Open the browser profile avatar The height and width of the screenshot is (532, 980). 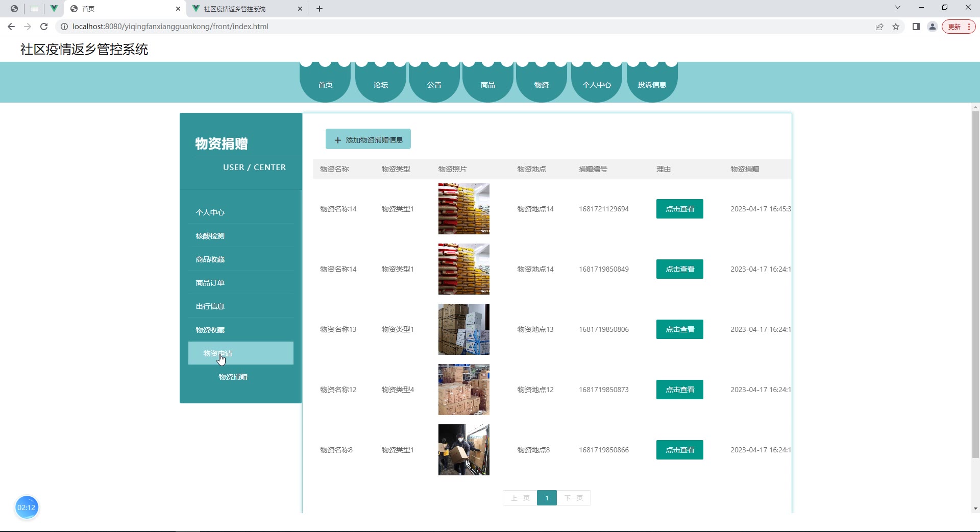click(x=933, y=27)
